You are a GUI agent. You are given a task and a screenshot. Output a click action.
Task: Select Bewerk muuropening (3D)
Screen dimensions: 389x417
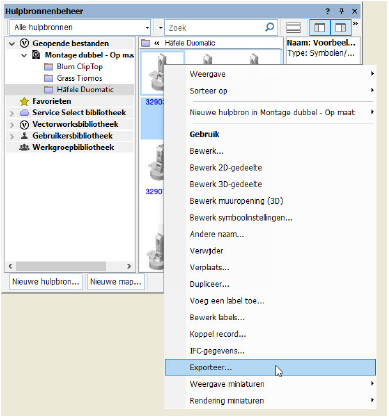point(270,201)
